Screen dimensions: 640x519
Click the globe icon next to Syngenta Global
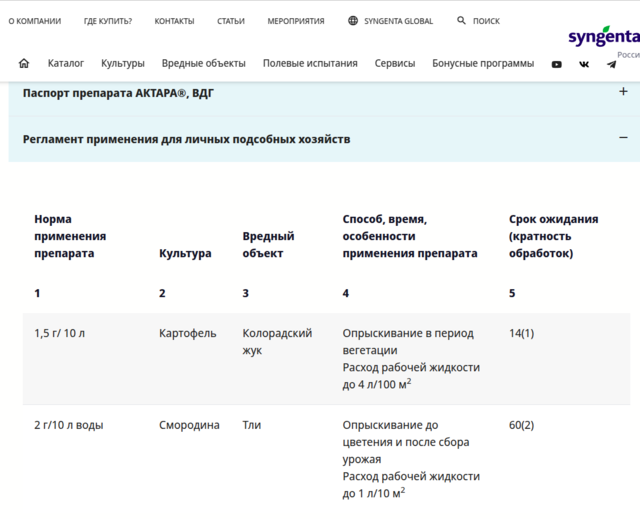(x=353, y=20)
